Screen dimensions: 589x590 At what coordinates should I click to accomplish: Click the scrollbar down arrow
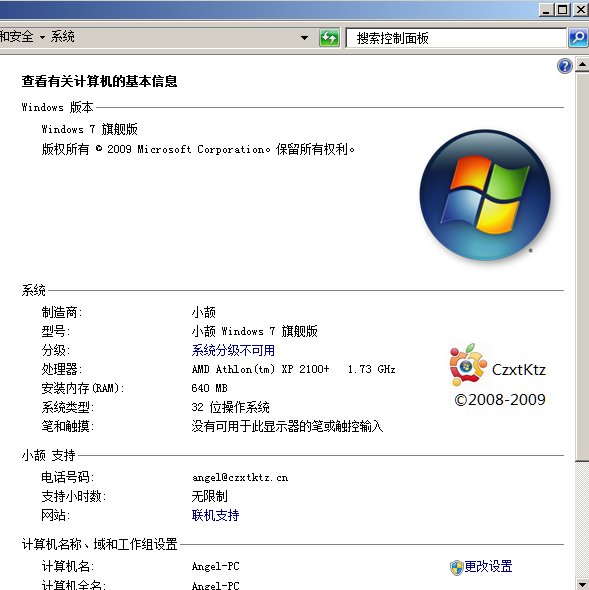tap(582, 583)
